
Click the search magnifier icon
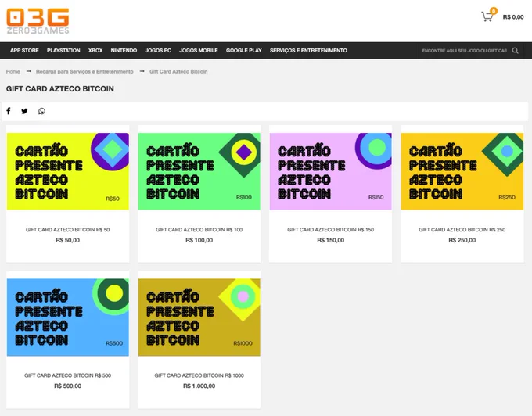[515, 51]
